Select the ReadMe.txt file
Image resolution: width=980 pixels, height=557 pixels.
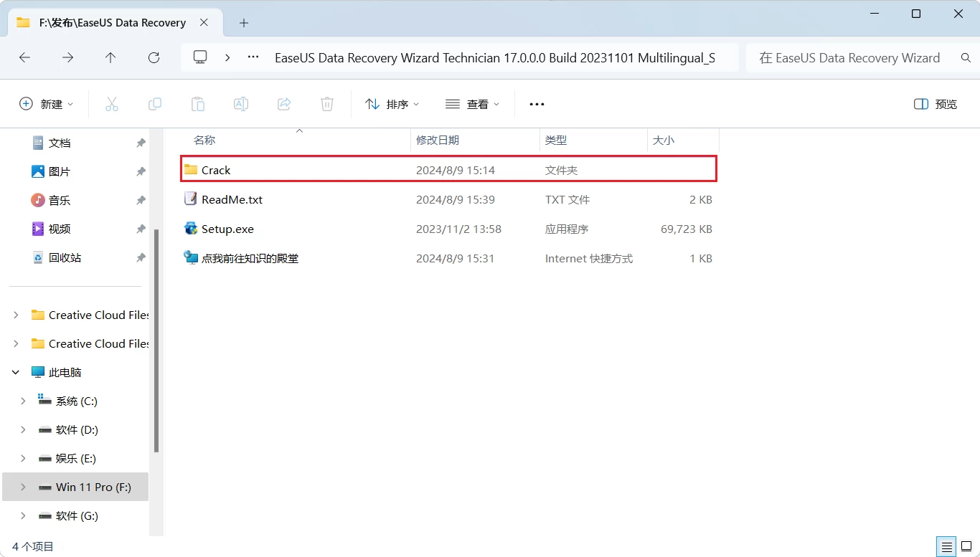pyautogui.click(x=448, y=199)
